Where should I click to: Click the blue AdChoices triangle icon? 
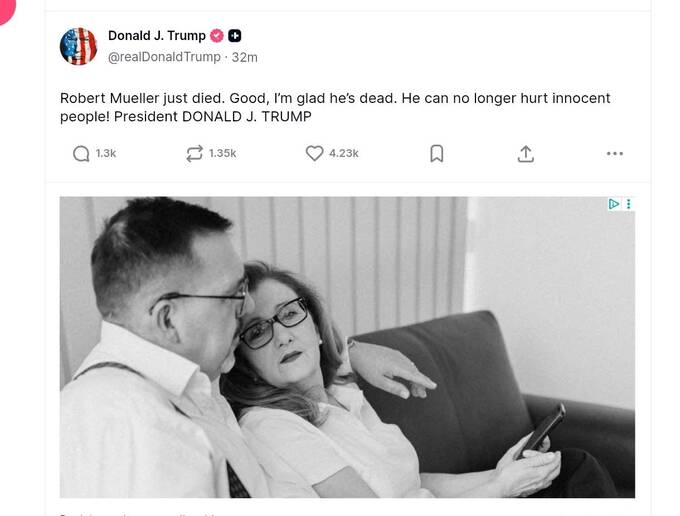(614, 204)
